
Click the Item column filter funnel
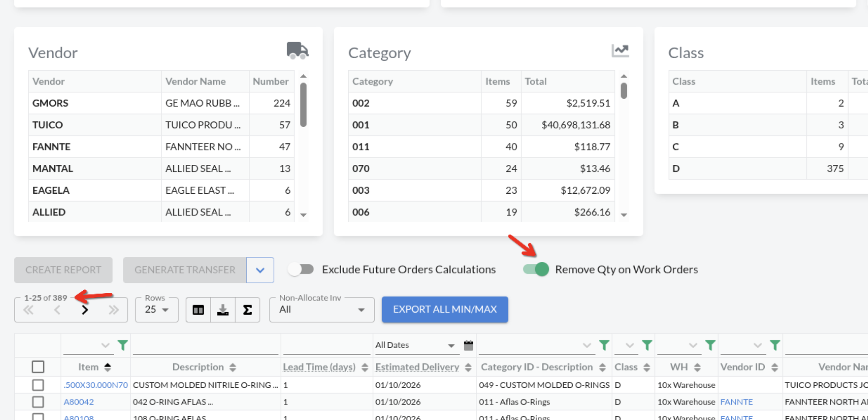(x=123, y=346)
